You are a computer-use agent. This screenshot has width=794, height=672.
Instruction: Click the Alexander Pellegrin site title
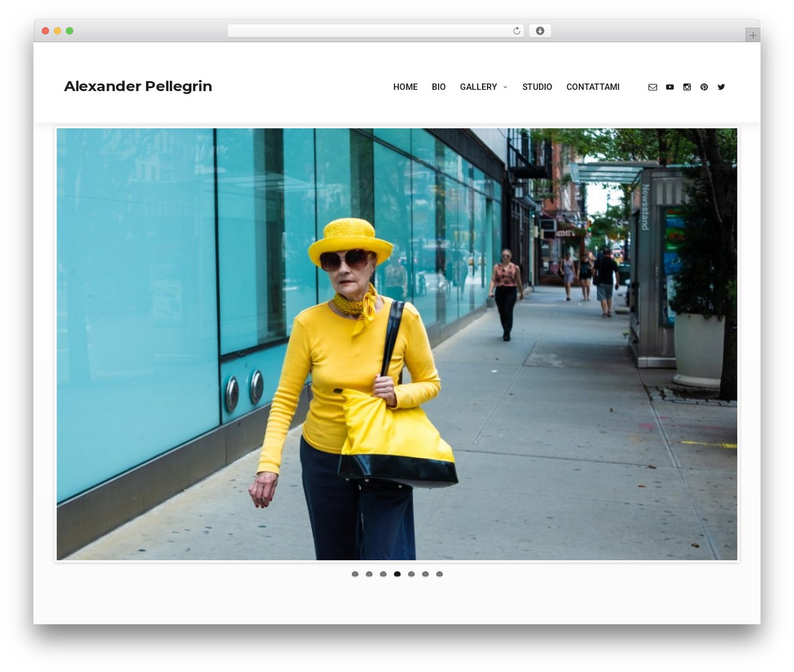coord(138,86)
